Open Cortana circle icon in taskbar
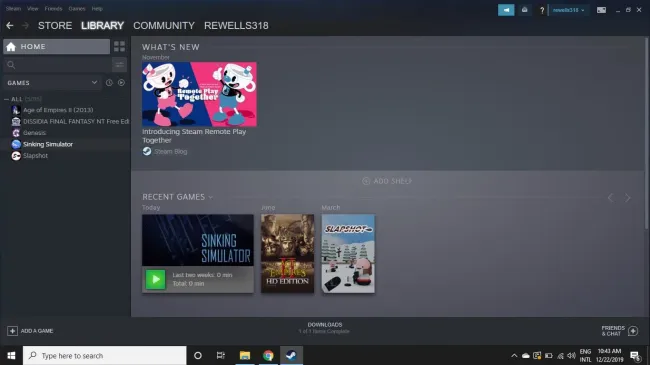 (x=198, y=355)
